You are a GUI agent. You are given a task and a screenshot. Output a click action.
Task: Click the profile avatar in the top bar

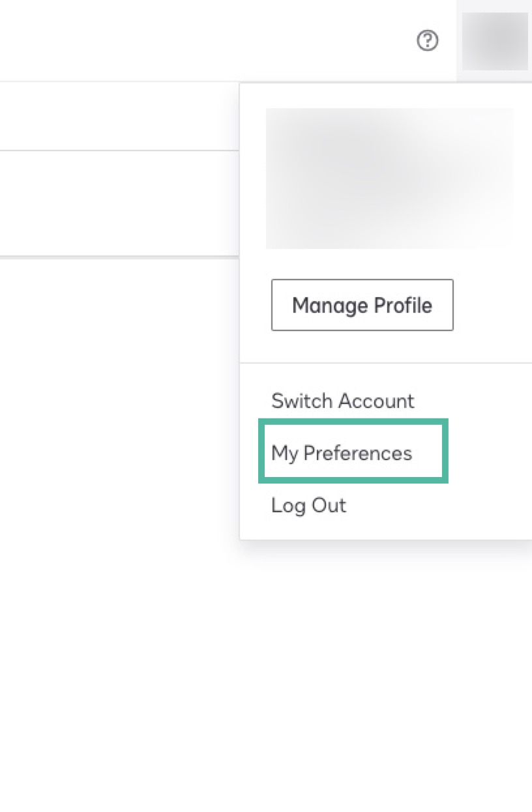click(x=495, y=40)
